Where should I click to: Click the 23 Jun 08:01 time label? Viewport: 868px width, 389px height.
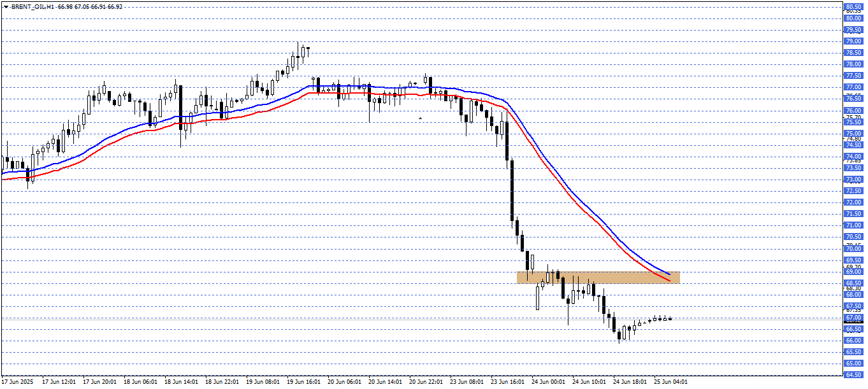click(x=467, y=382)
